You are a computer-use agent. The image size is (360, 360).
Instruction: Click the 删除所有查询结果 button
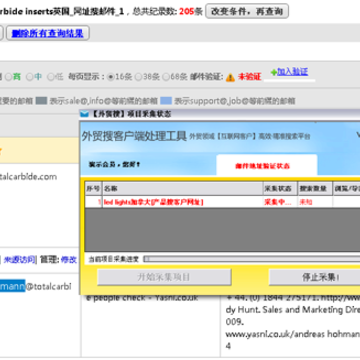click(47, 33)
